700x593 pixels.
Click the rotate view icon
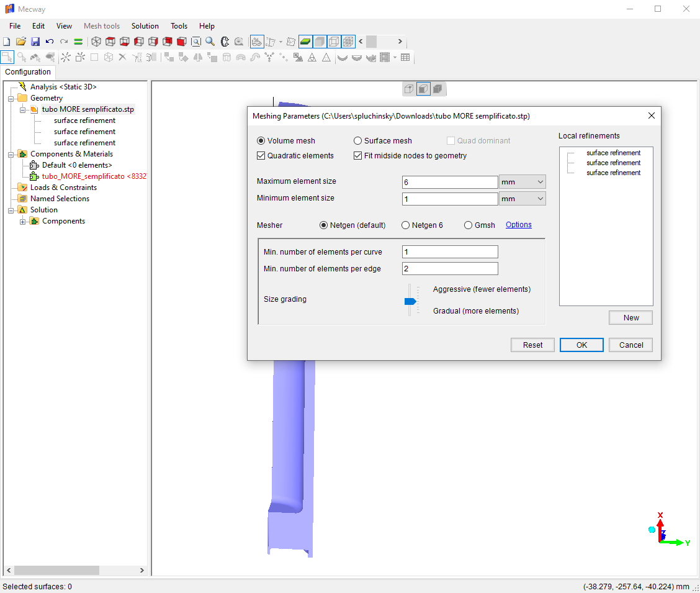(225, 42)
